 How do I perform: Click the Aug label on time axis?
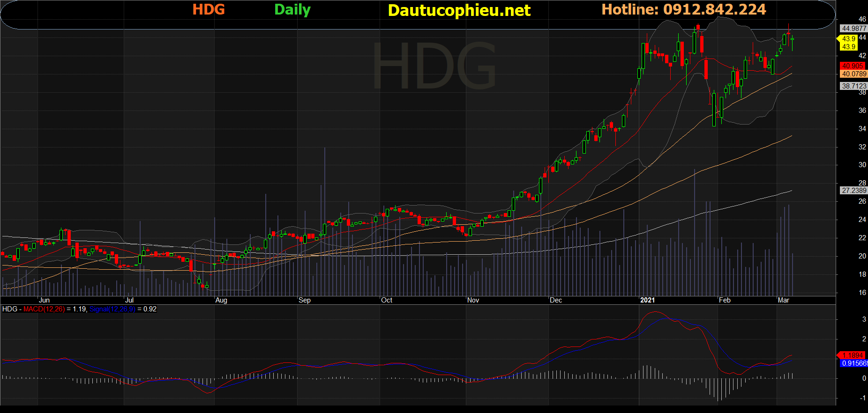tap(221, 300)
